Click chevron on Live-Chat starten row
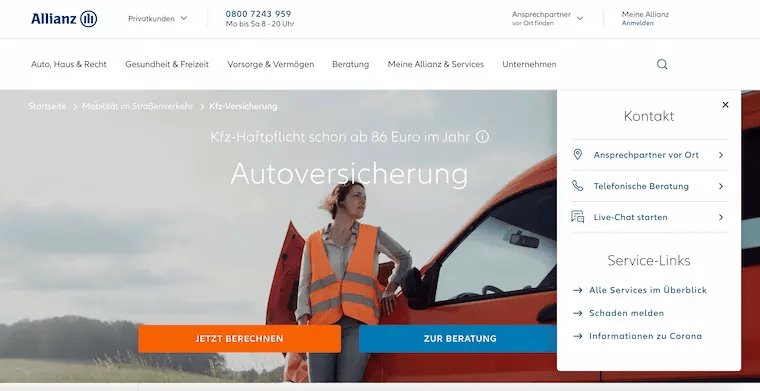 click(x=721, y=217)
